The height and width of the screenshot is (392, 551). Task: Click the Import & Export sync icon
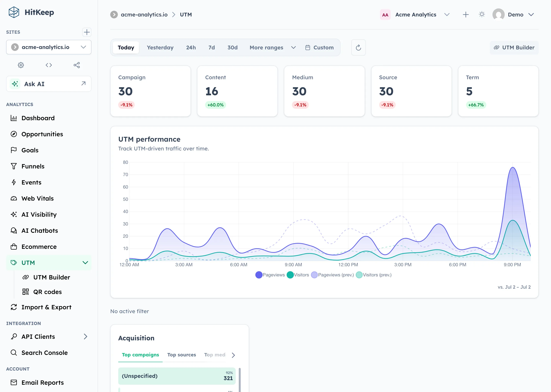14,307
